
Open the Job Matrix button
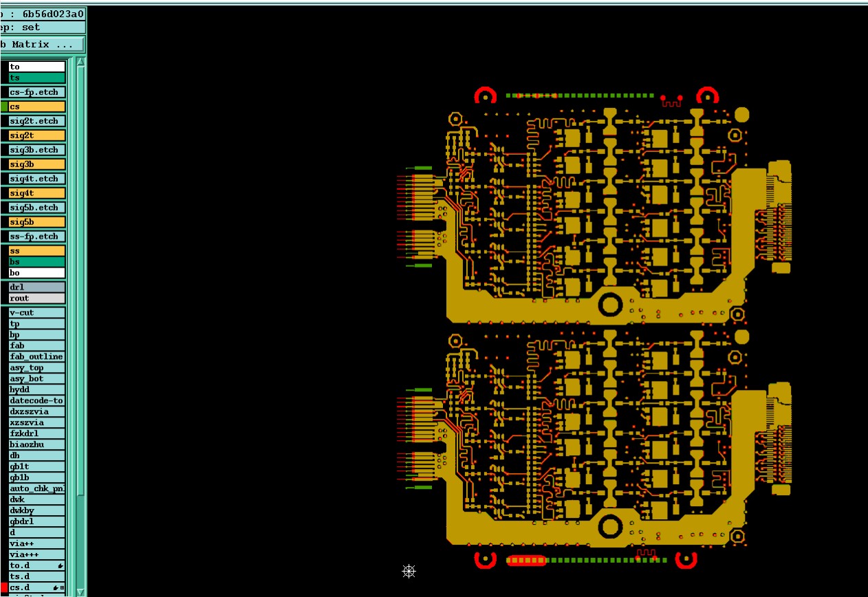[42, 44]
